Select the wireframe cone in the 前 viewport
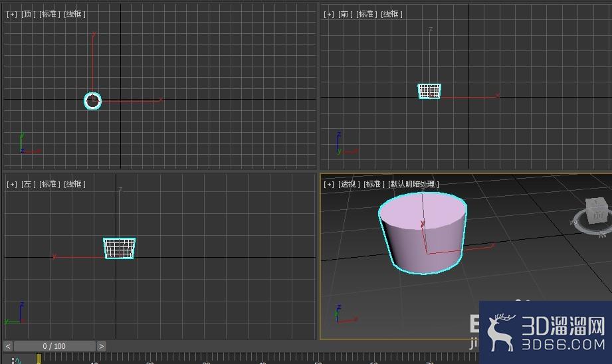Viewport: 612px width, 364px height. (x=429, y=91)
